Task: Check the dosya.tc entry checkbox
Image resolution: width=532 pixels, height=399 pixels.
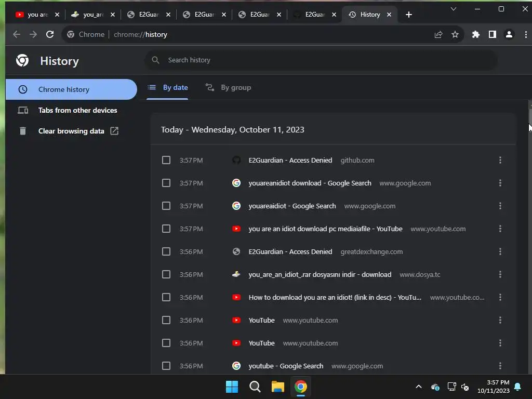Action: pyautogui.click(x=166, y=274)
